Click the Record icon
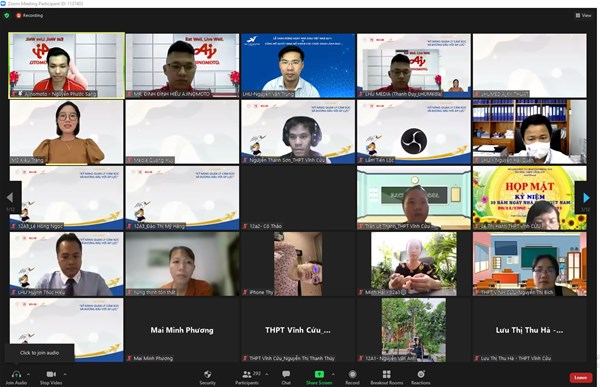Viewport: 600px width, 387px height. 352,374
